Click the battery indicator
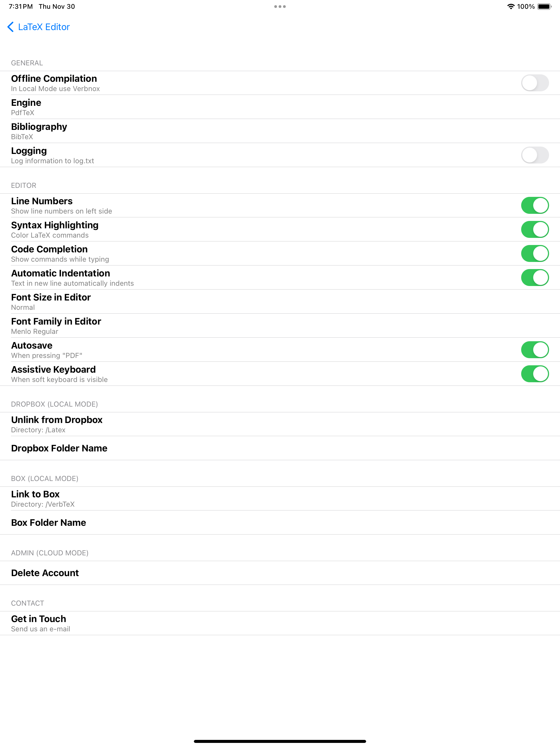Screen dimensions: 560x747 click(x=544, y=6)
